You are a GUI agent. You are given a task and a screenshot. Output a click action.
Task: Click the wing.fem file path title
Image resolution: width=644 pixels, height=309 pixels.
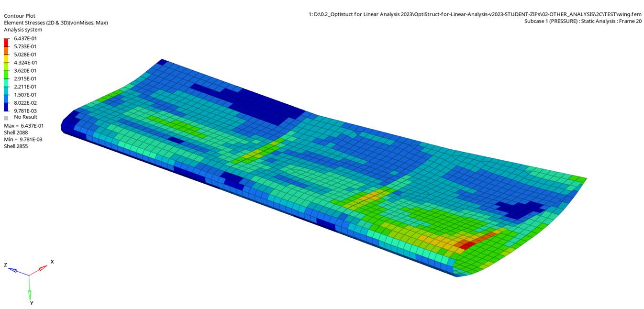point(475,14)
